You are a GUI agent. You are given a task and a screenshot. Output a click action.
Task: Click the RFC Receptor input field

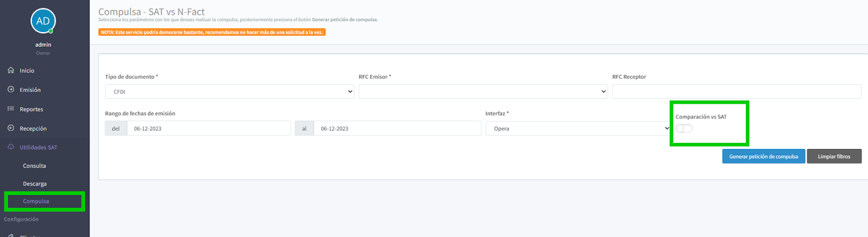click(736, 92)
